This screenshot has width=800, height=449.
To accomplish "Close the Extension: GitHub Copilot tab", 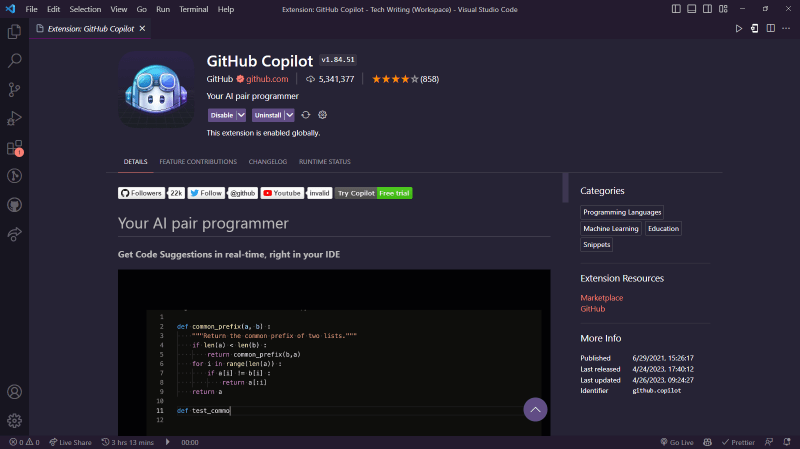I will pos(142,29).
